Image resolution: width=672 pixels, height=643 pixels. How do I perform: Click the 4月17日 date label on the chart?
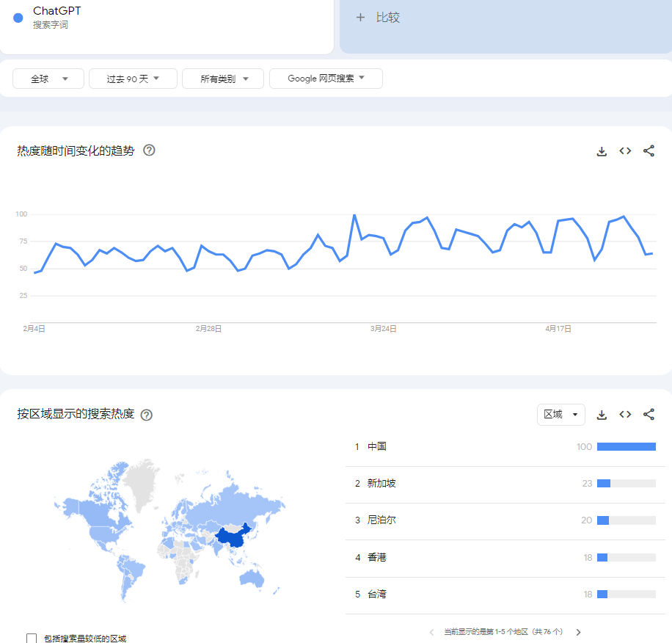[x=558, y=329]
